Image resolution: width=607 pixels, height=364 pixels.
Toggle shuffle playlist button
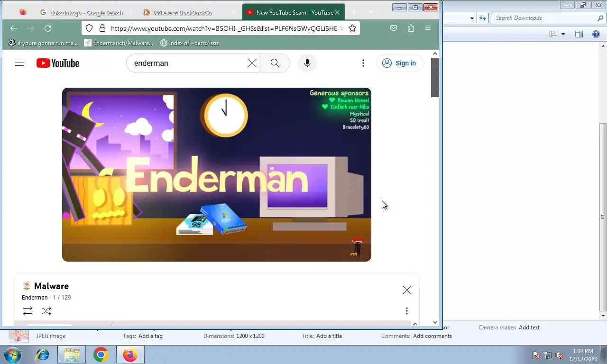[x=46, y=311]
